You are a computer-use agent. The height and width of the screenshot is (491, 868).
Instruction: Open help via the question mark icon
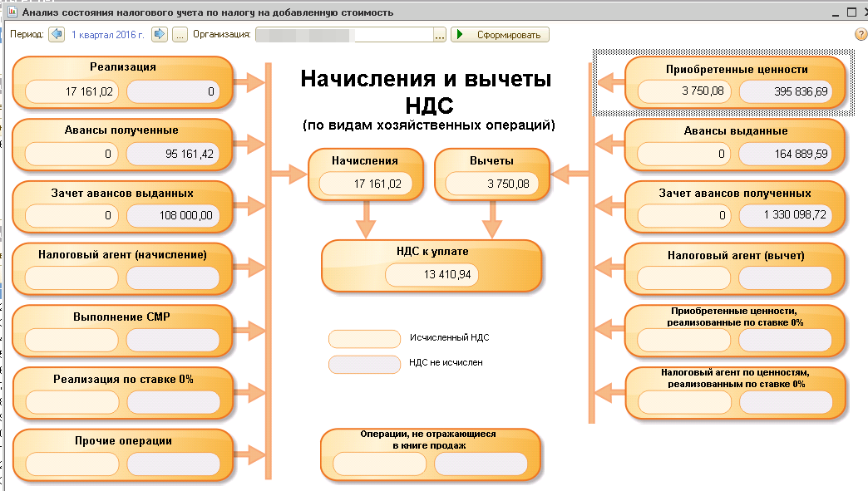point(861,35)
